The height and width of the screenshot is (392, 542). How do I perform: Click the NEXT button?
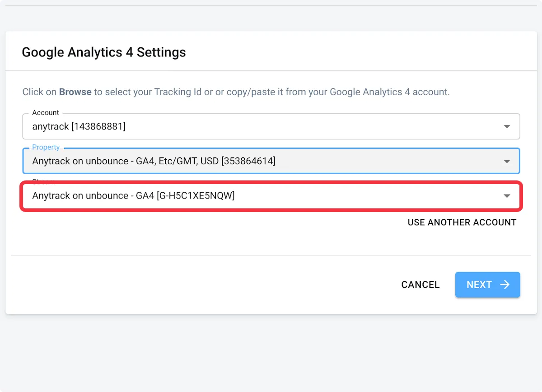(x=488, y=285)
